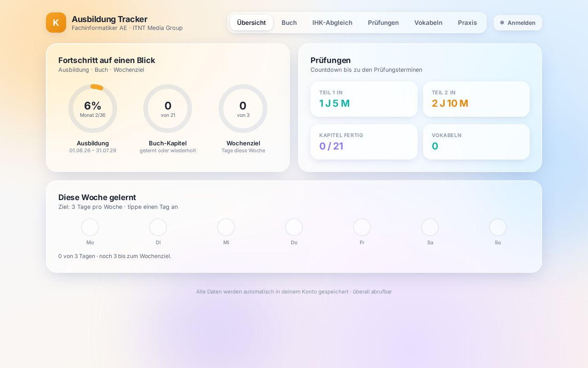The height and width of the screenshot is (368, 588).
Task: Click the 'Countdown bis zu den Prüfungsterminen' text
Action: pyautogui.click(x=366, y=70)
